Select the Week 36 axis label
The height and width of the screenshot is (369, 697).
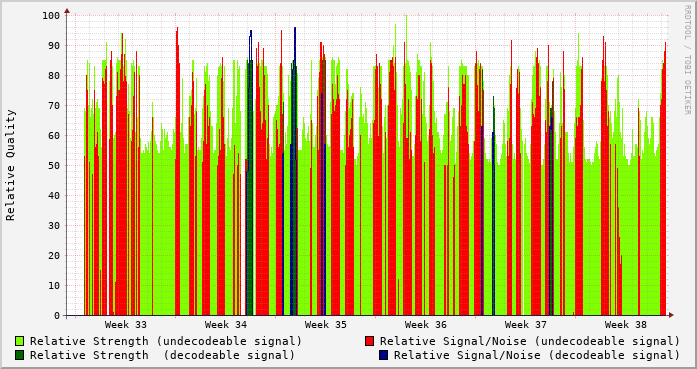[x=426, y=325]
